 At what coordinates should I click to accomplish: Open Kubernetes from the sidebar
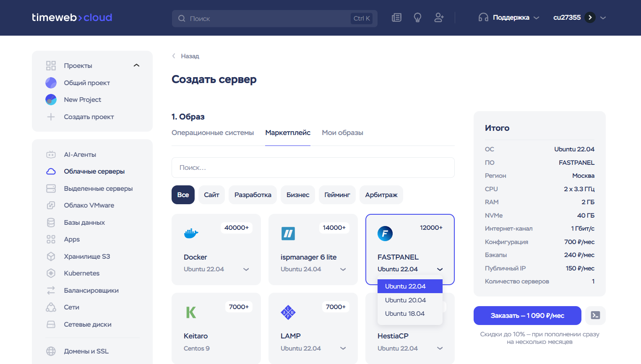[81, 273]
